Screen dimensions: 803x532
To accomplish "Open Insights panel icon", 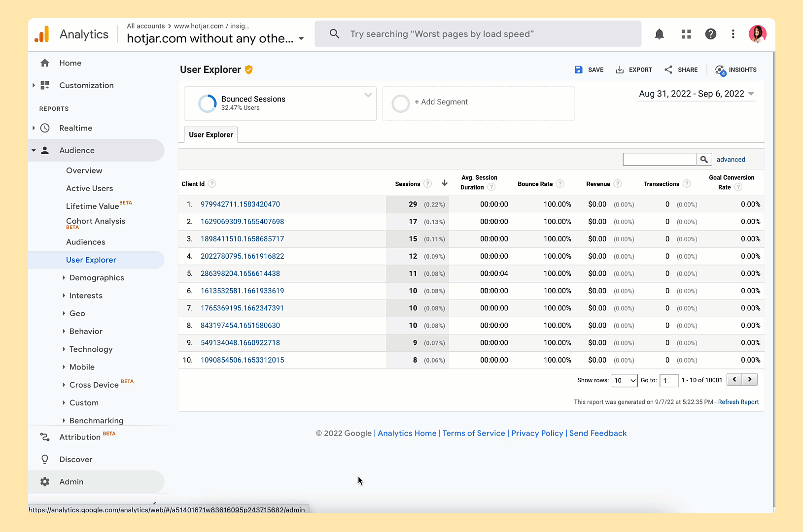I will [720, 70].
